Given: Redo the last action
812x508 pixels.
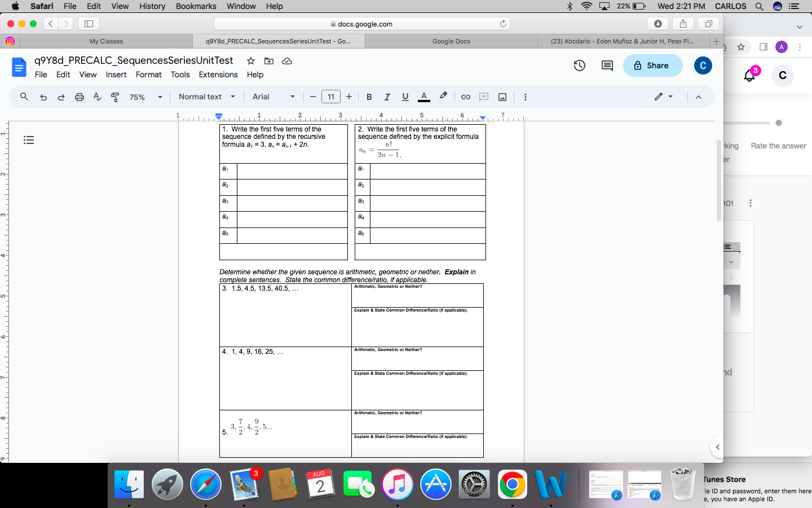Looking at the screenshot, I should click(61, 97).
